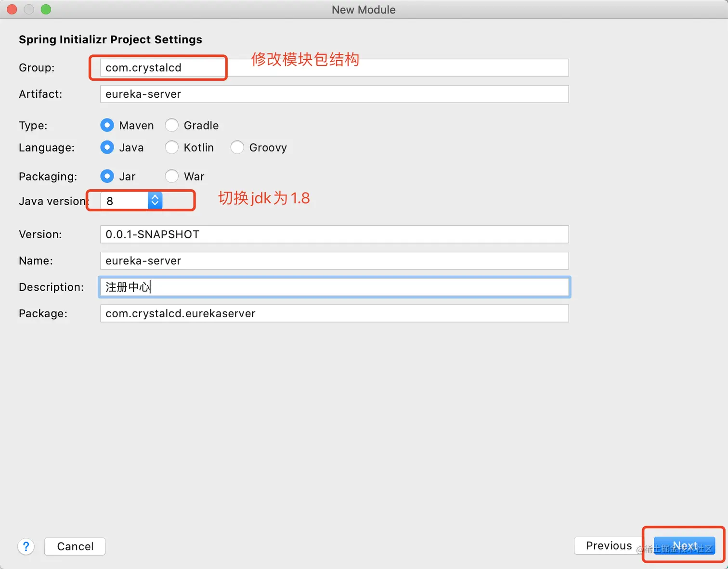Cancel the New Module dialog

(75, 546)
